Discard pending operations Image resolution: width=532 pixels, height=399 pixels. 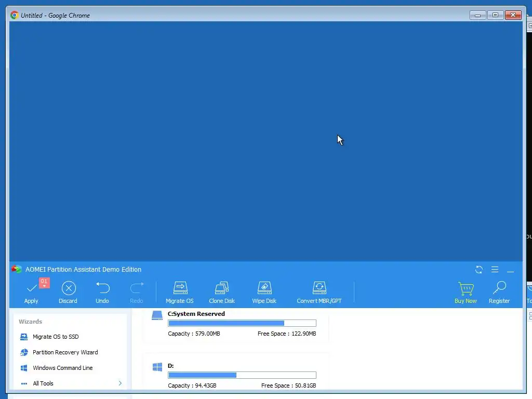(x=68, y=293)
